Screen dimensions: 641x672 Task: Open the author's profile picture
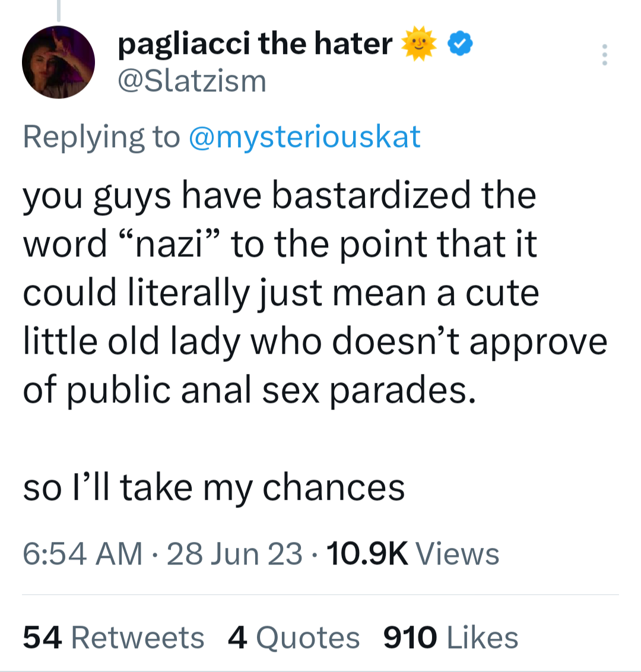pos(58,62)
